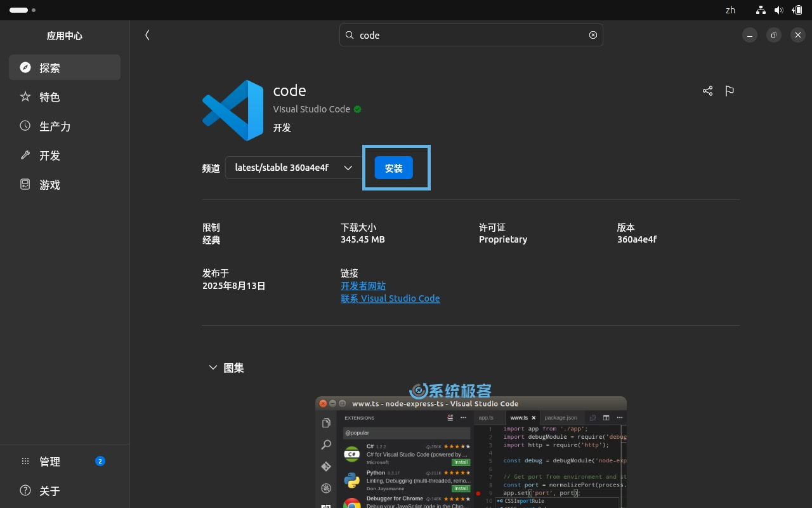Clear the search field text
Viewport: 812px width, 508px height.
click(x=593, y=35)
